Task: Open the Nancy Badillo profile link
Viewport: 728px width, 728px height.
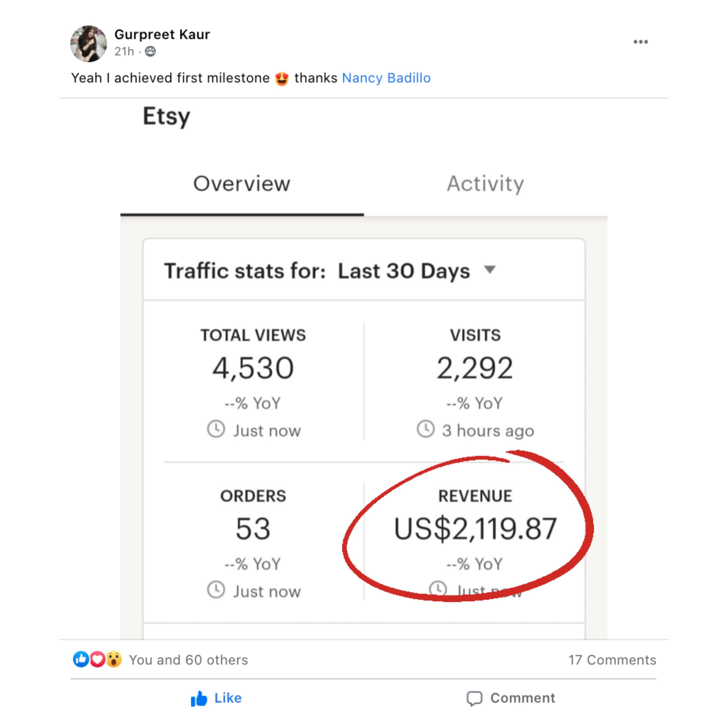Action: 386,78
